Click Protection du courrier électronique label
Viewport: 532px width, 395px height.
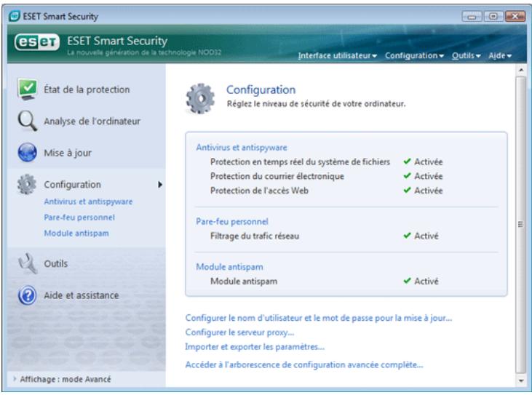pos(277,176)
